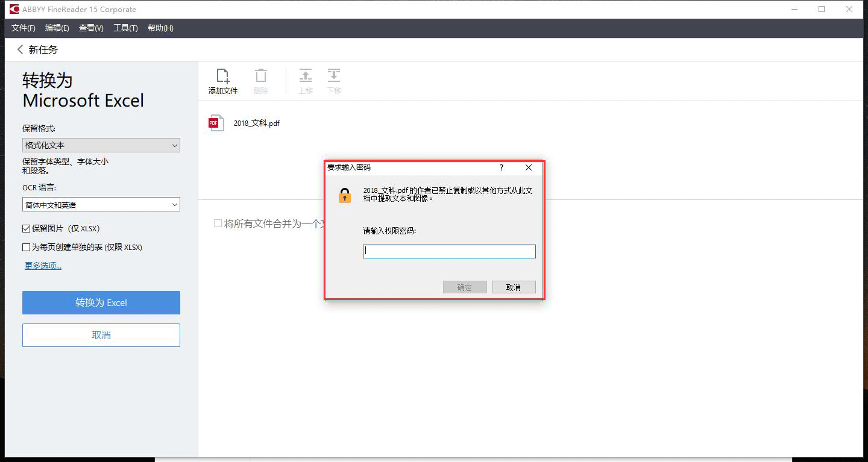The image size is (868, 462).
Task: Open the 工具(T) menu
Action: pyautogui.click(x=125, y=28)
